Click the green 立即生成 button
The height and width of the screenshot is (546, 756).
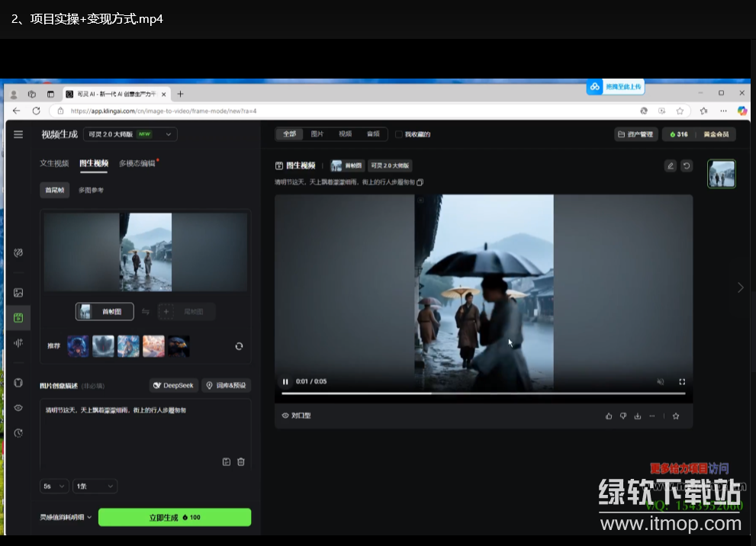pos(175,517)
